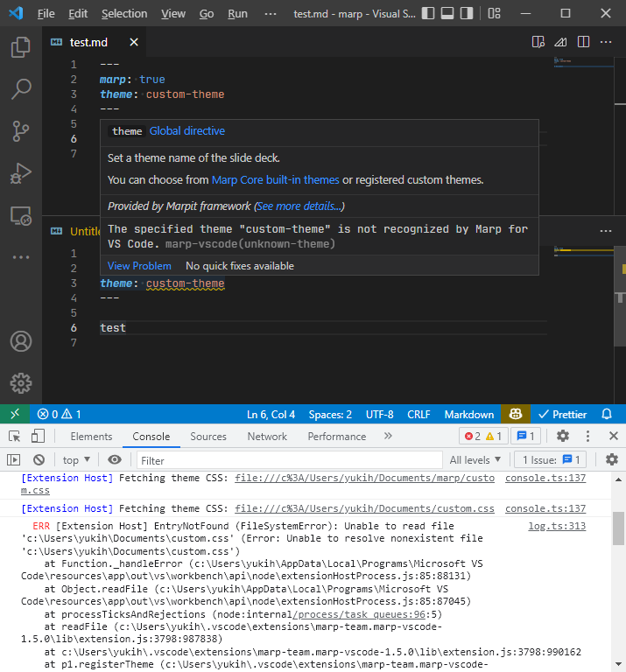The height and width of the screenshot is (672, 626).
Task: Change language mode from Markdown
Action: coord(469,414)
